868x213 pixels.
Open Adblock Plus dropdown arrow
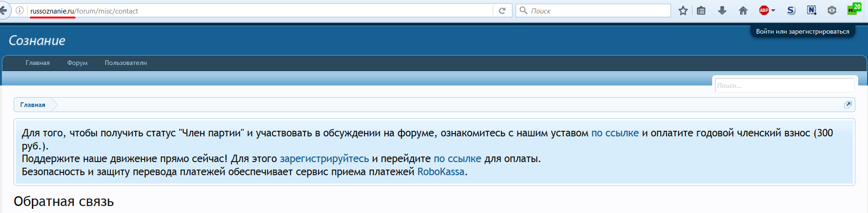tap(773, 11)
